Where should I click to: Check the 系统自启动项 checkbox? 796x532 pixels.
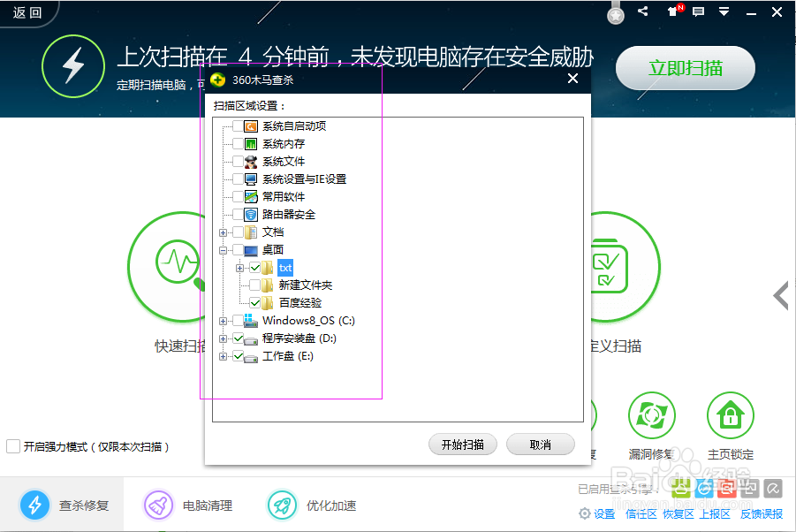pos(238,126)
